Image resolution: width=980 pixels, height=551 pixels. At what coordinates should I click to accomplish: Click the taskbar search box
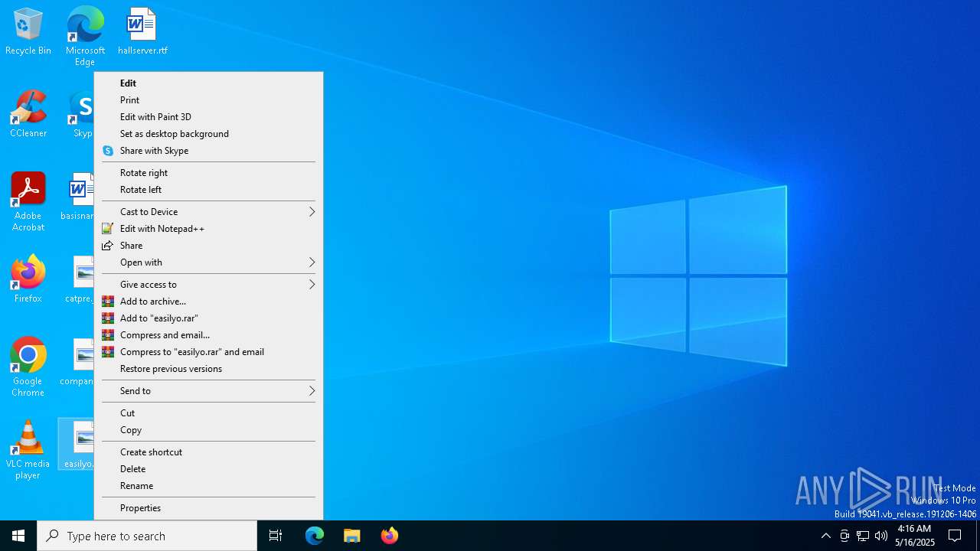coord(147,536)
